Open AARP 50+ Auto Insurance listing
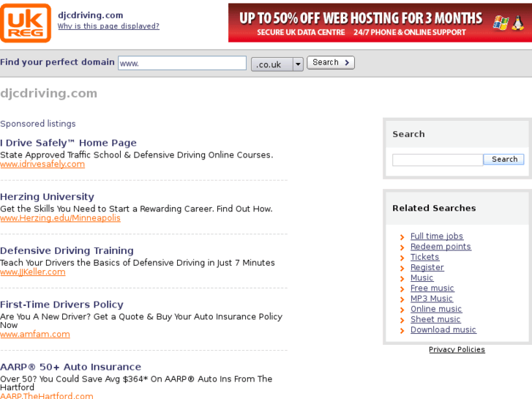This screenshot has height=399, width=532. [70, 367]
